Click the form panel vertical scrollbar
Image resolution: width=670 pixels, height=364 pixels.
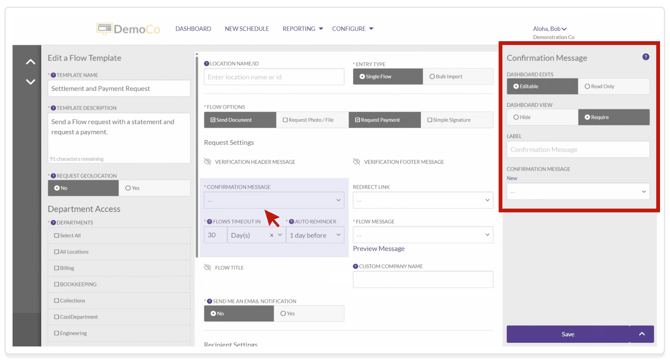click(197, 156)
